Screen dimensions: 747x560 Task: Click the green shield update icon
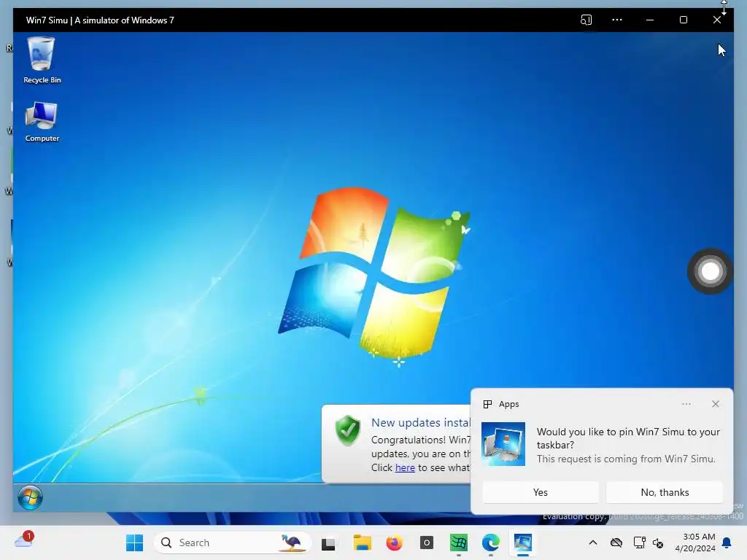point(348,430)
